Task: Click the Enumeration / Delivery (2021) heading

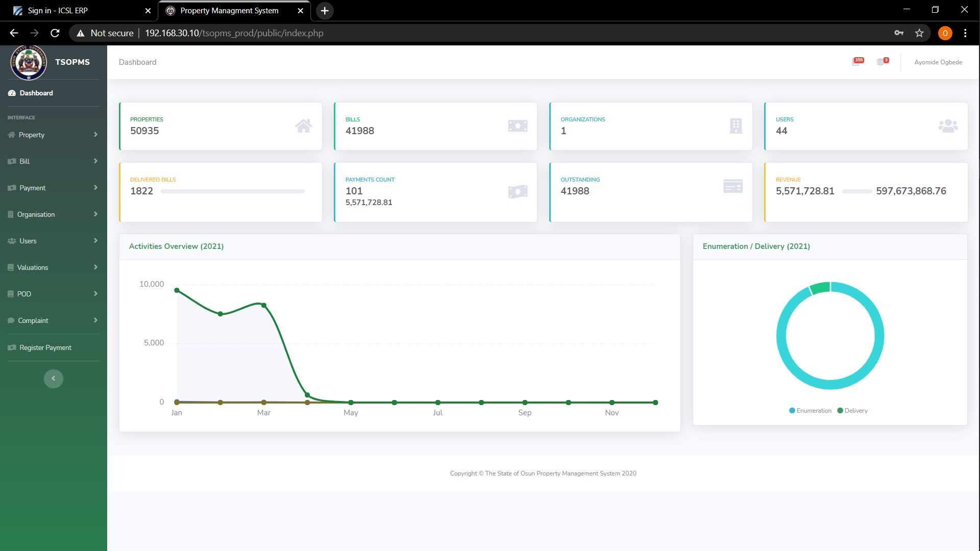Action: click(x=756, y=246)
